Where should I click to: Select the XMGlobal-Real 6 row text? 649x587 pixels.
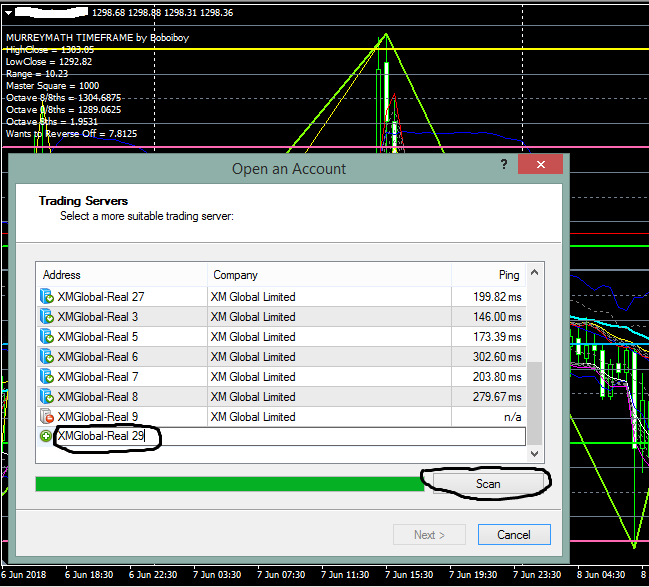pyautogui.click(x=98, y=356)
